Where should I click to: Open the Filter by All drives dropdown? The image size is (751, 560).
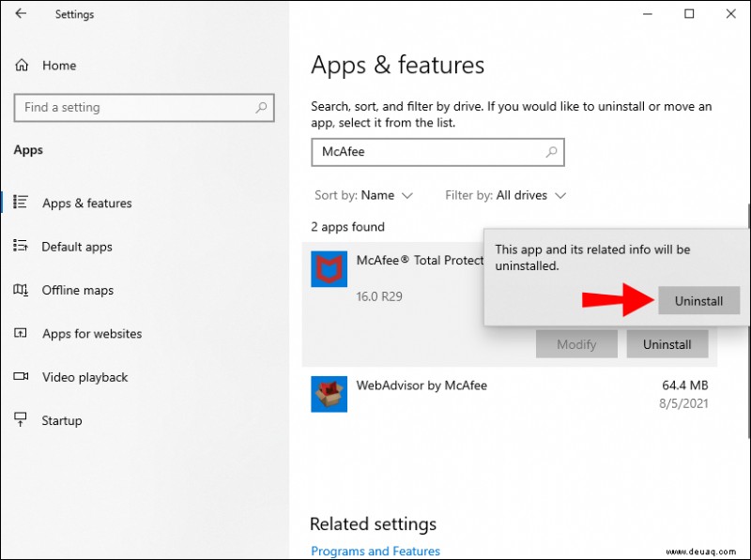[506, 195]
